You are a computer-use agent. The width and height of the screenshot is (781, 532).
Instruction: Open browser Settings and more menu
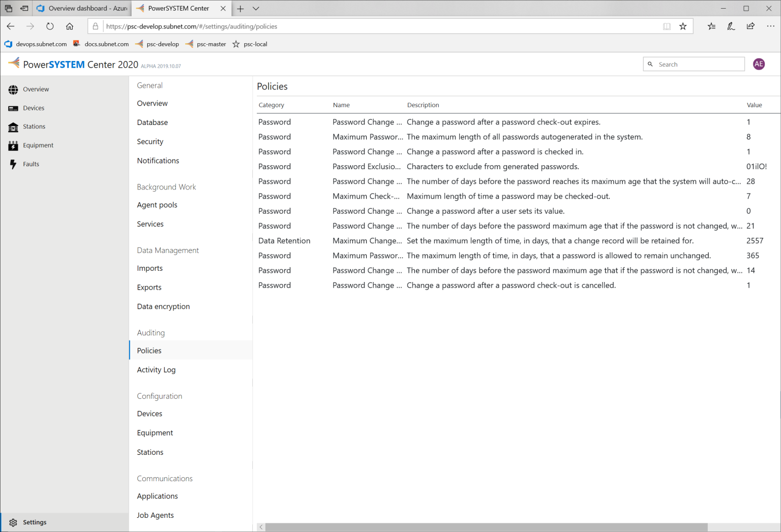point(770,26)
